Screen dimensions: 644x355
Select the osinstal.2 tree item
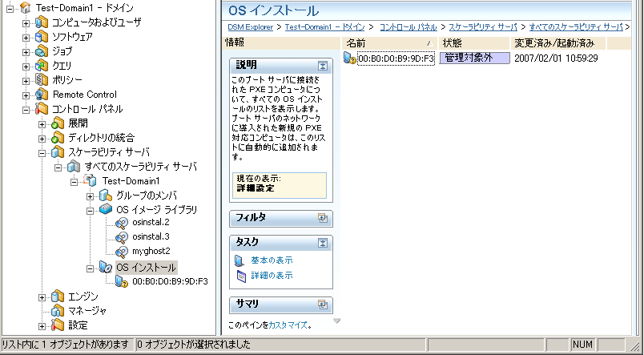point(151,222)
